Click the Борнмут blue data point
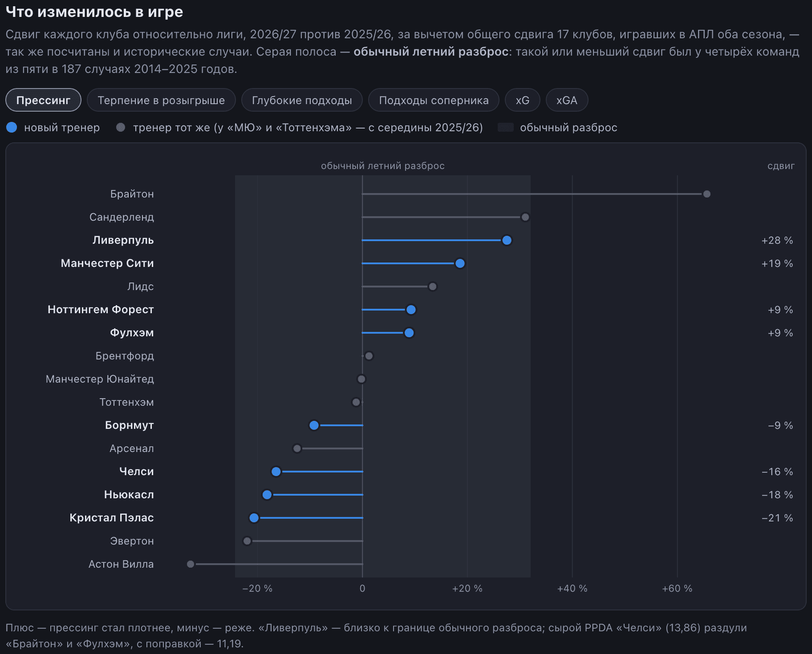Screen dimensions: 812x654 pyautogui.click(x=314, y=425)
